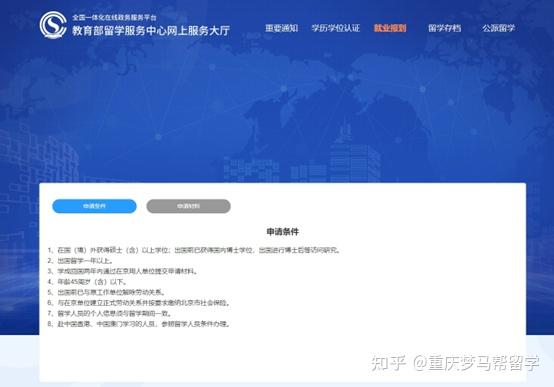Image resolution: width=554 pixels, height=387 pixels.
Task: Open the 学历学位认证 menu item
Action: [336, 28]
